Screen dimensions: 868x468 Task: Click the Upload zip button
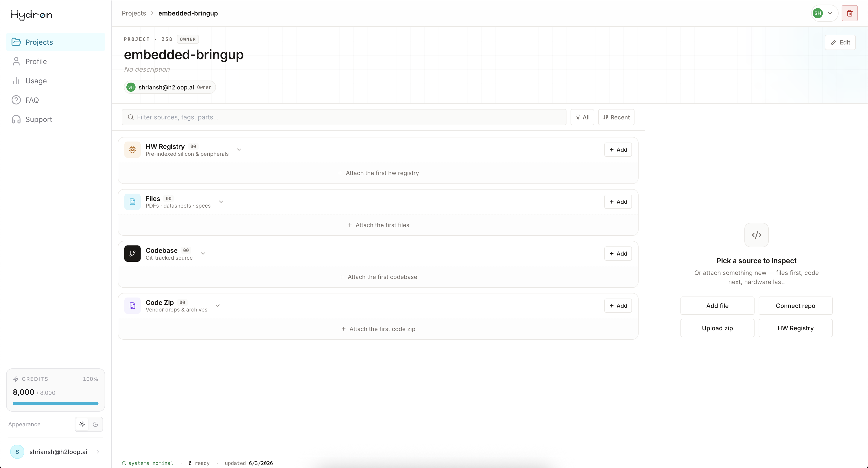(717, 328)
